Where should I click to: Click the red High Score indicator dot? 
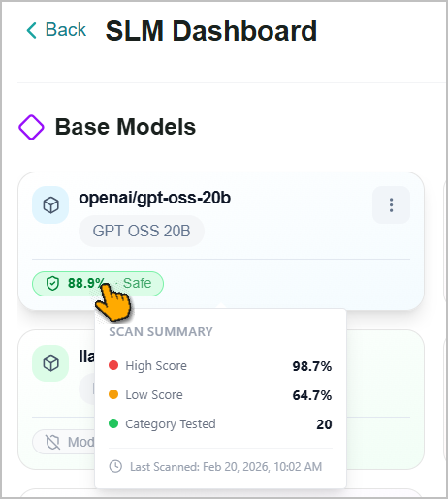coord(113,365)
